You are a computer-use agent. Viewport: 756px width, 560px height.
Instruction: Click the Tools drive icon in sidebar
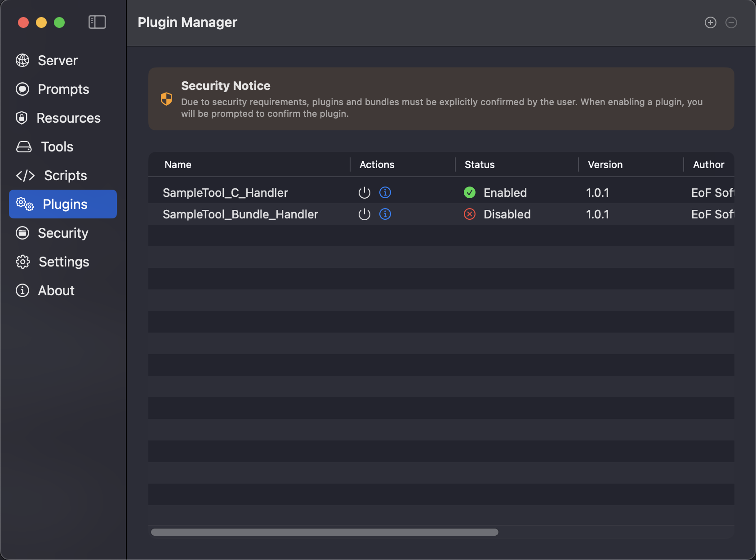click(23, 147)
